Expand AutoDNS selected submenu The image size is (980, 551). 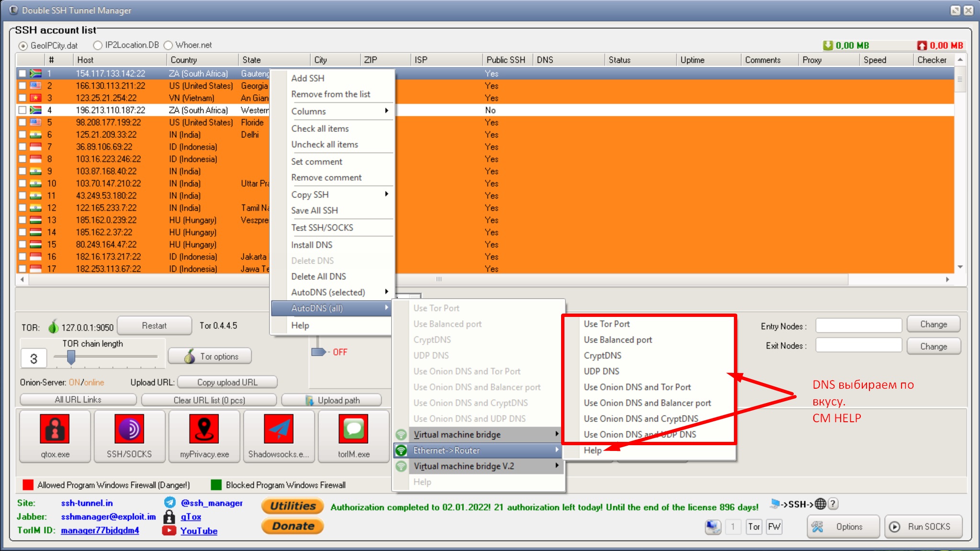click(328, 292)
